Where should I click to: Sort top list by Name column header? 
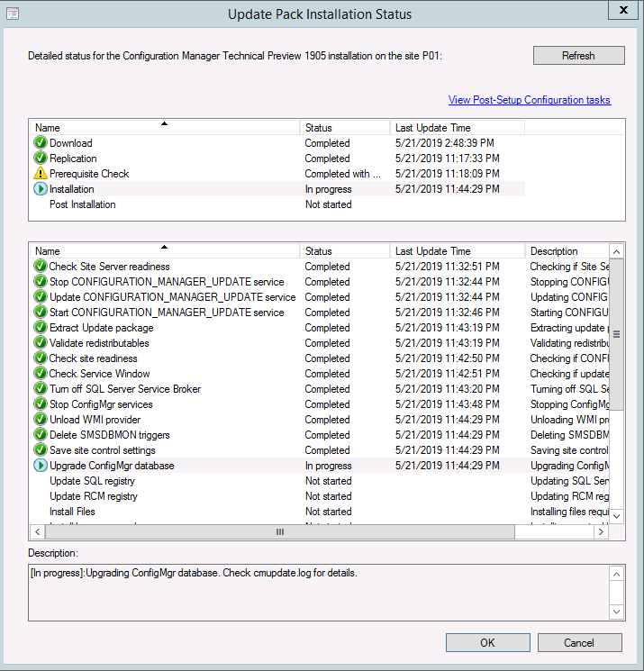click(x=165, y=128)
